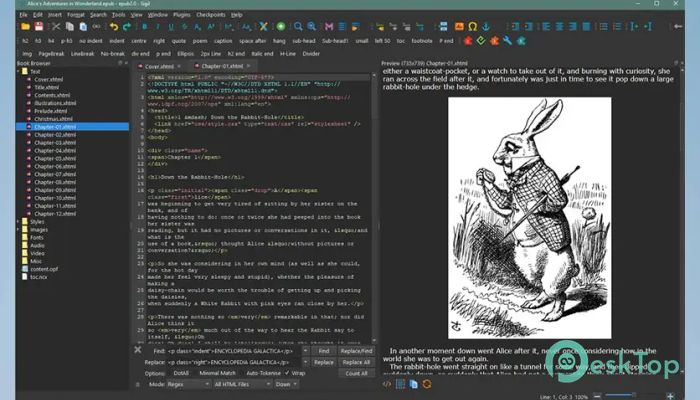Insert an ID anchor icon
Viewport: 700px width, 400px height.
pyautogui.click(x=486, y=27)
